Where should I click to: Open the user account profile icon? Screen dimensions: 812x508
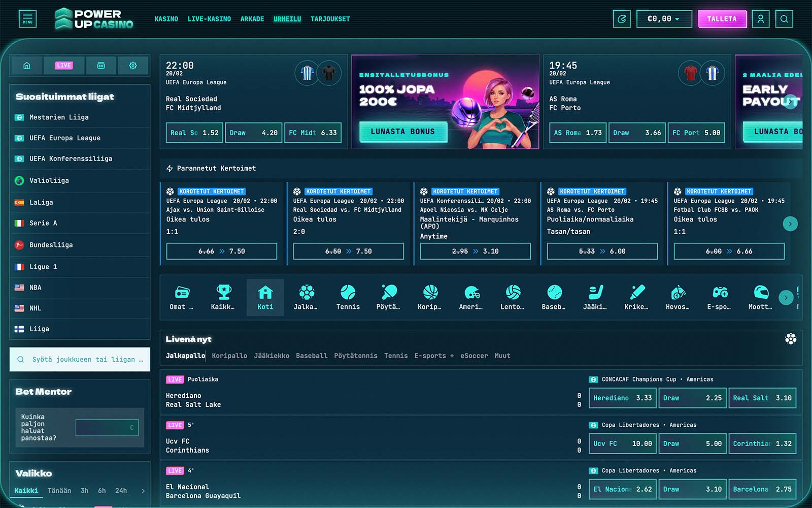click(x=760, y=19)
